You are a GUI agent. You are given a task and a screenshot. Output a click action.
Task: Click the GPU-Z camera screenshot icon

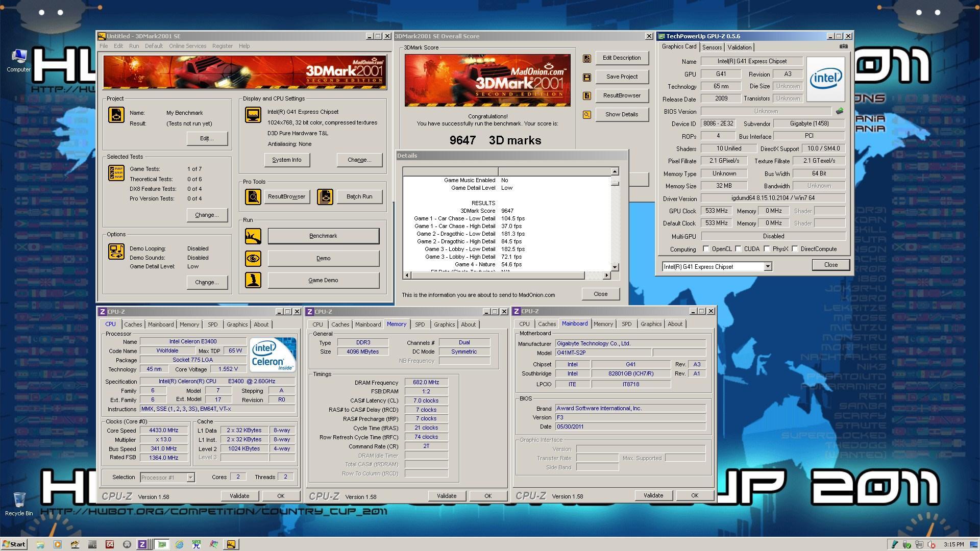[844, 46]
